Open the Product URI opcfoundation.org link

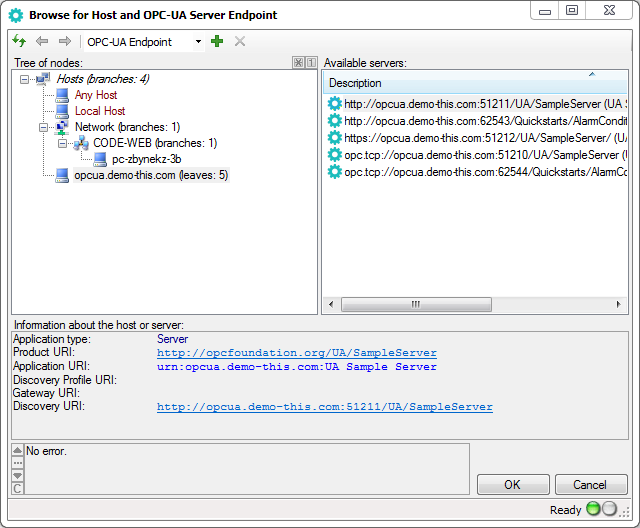296,353
